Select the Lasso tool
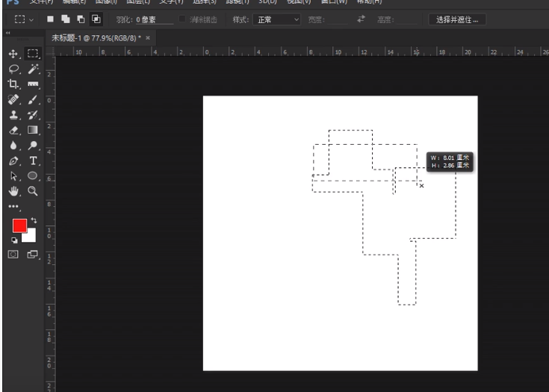 point(13,69)
